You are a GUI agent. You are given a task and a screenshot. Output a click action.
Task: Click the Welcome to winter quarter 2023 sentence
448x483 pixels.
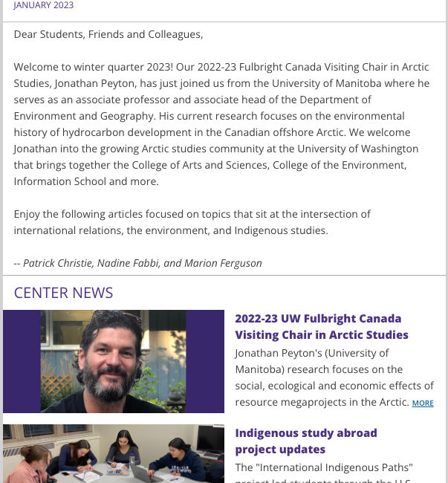[94, 67]
